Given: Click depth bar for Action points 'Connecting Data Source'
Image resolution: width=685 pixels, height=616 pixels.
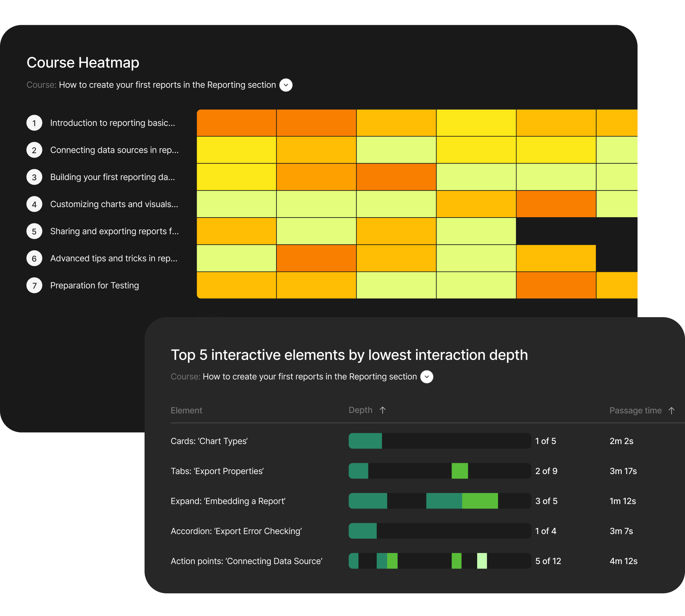Looking at the screenshot, I should tap(439, 561).
